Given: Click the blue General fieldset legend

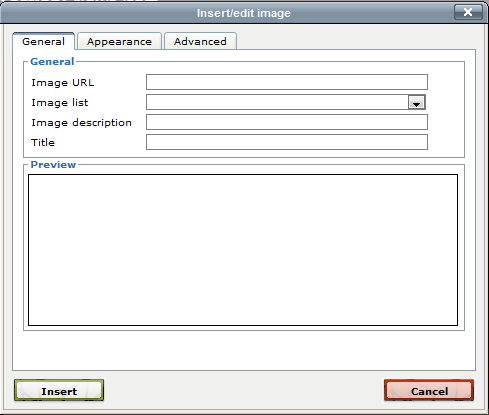Looking at the screenshot, I should pyautogui.click(x=52, y=61).
